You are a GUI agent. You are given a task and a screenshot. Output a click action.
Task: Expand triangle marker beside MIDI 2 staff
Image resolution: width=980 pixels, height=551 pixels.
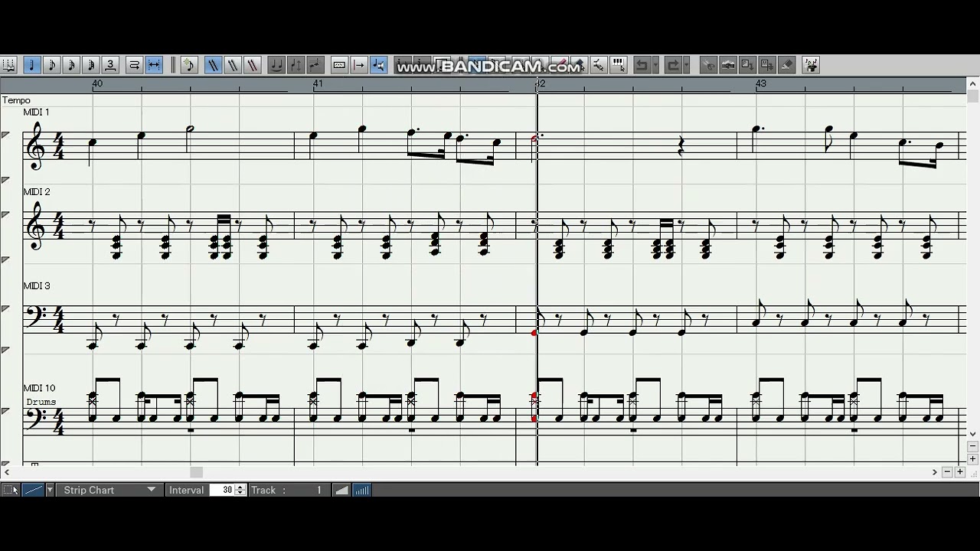tap(6, 215)
